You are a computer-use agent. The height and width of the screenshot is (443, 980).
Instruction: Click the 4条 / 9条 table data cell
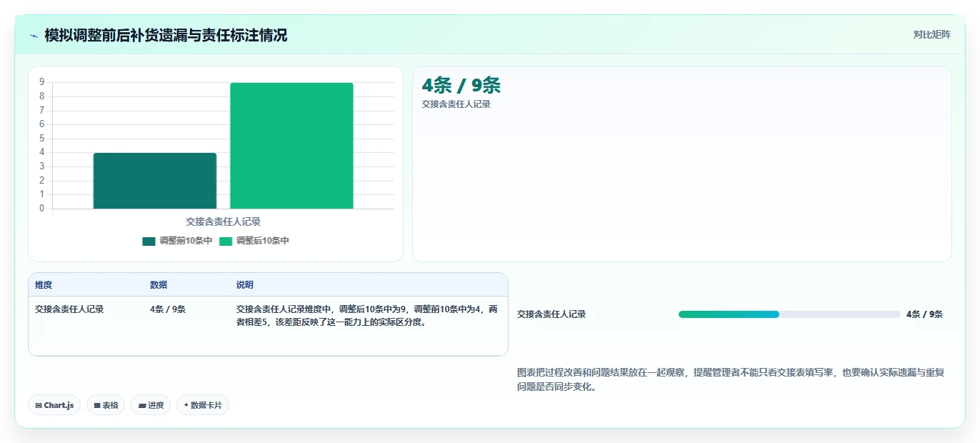coord(168,309)
